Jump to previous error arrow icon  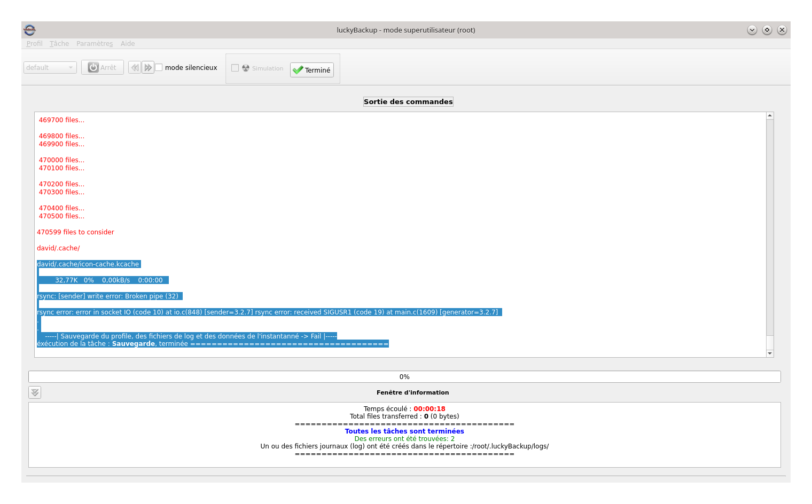click(135, 67)
